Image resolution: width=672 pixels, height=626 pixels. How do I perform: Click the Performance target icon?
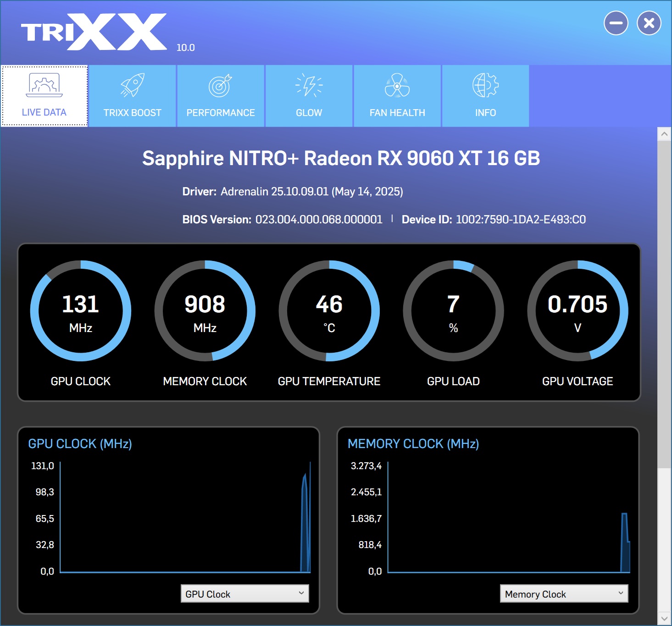221,85
